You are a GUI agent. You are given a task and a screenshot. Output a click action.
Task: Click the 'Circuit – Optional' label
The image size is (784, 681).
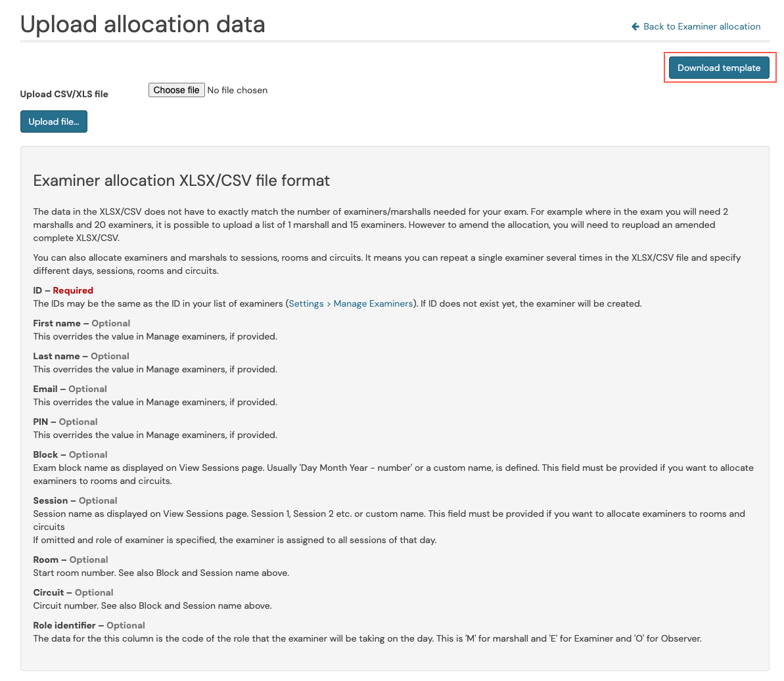point(73,592)
